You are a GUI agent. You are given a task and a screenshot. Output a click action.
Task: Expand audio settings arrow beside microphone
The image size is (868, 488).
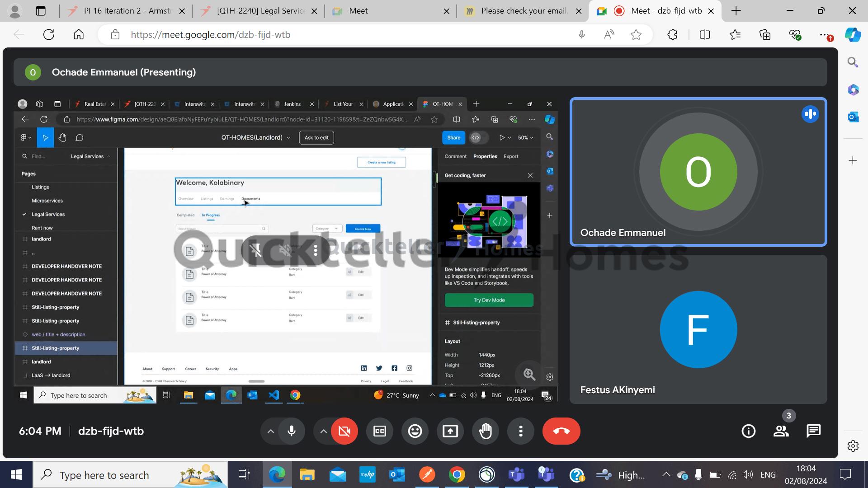[x=270, y=431]
